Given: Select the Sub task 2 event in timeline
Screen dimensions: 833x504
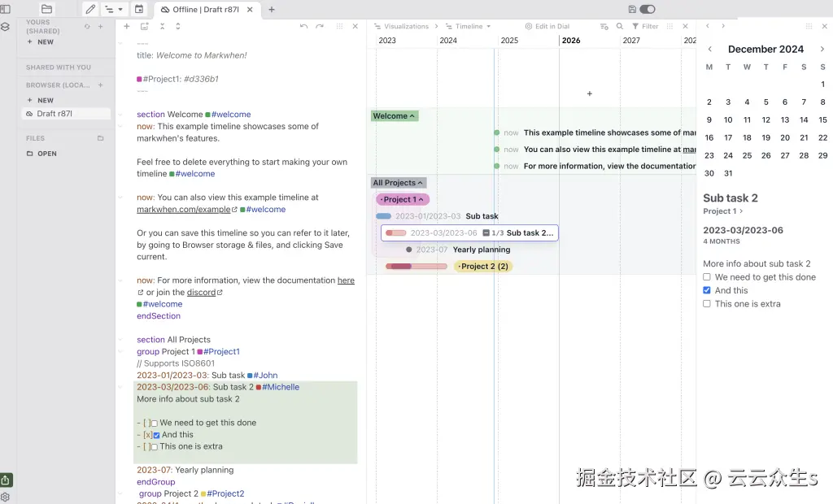Looking at the screenshot, I should (x=469, y=233).
